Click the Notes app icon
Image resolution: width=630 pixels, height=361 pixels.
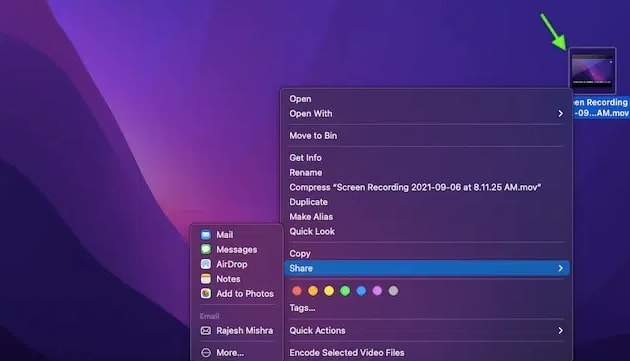click(x=206, y=279)
